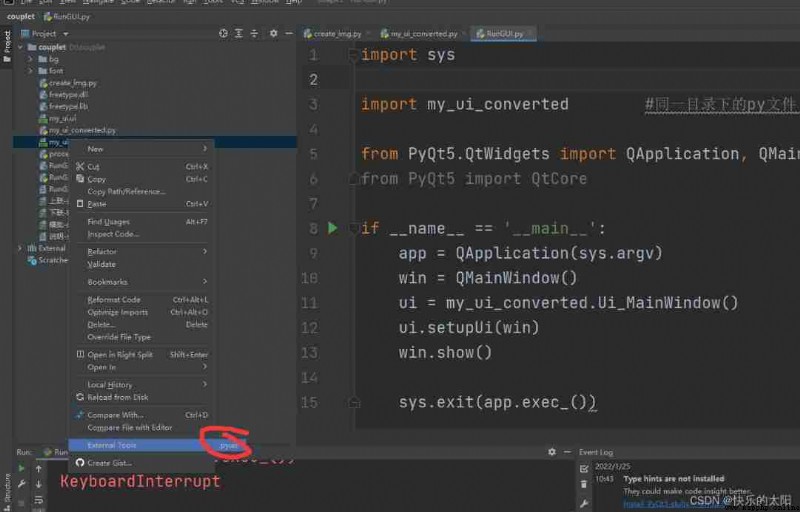Open Event Log settings wrench icon
This screenshot has height=512, width=800.
[584, 504]
